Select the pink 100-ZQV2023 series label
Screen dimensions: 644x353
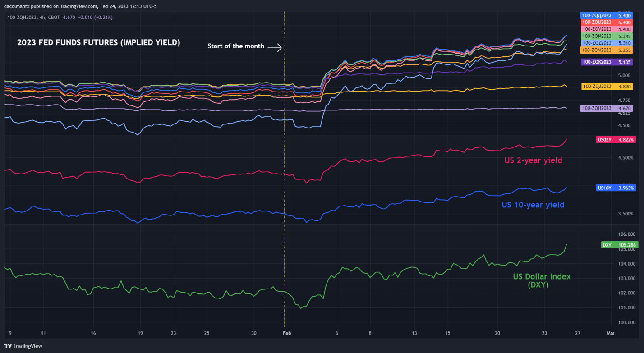pos(606,29)
